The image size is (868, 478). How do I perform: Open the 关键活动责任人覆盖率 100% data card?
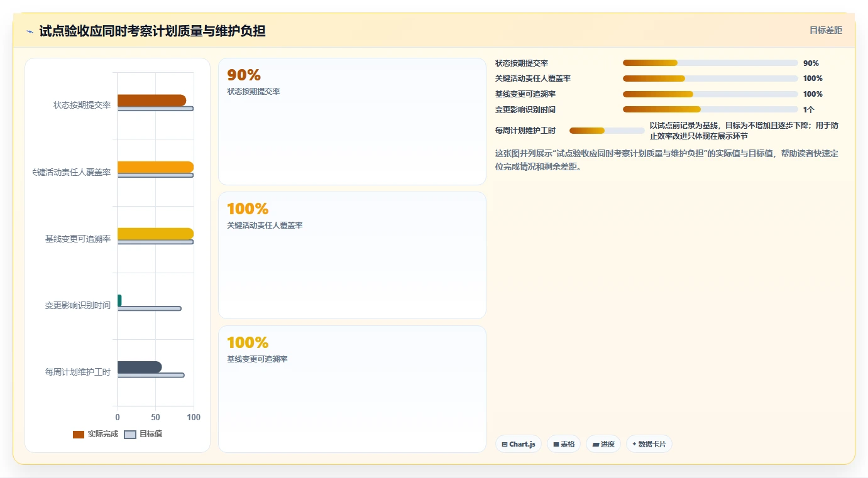[352, 256]
